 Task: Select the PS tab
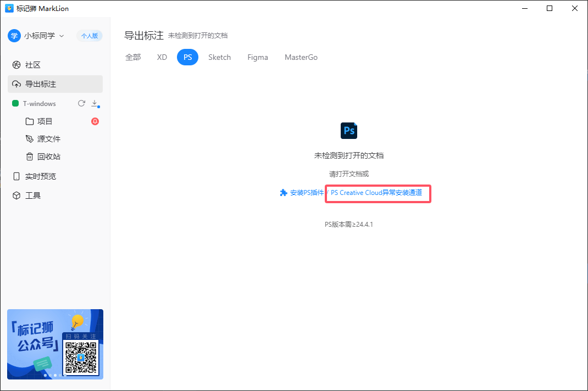pyautogui.click(x=187, y=57)
